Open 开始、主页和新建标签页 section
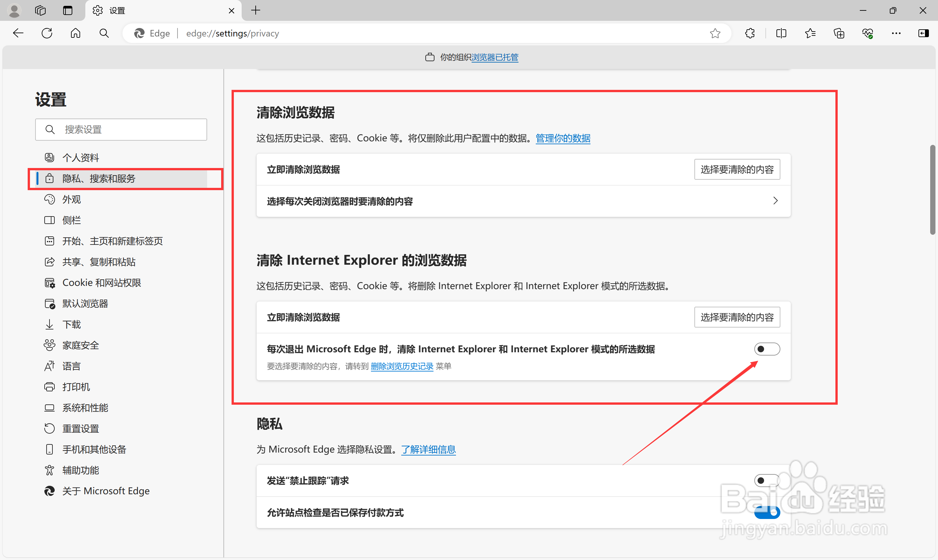This screenshot has width=938, height=560. coord(121,241)
